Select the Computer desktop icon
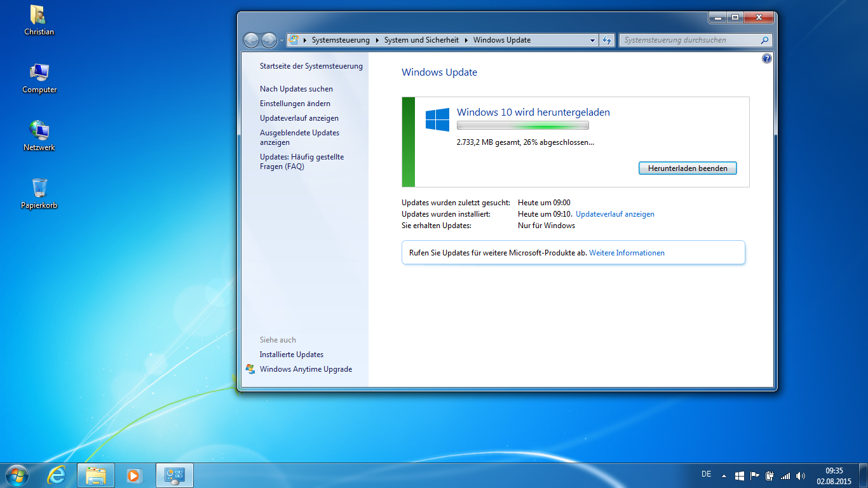 39,78
